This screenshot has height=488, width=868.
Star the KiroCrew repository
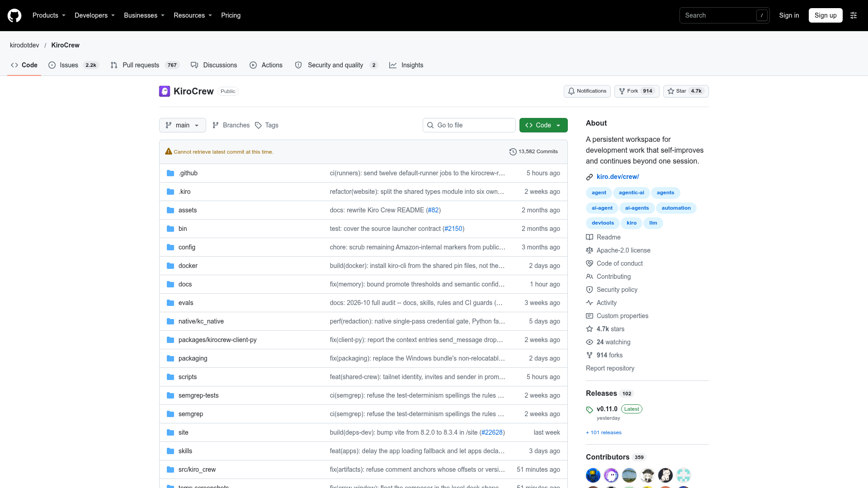[x=686, y=91]
